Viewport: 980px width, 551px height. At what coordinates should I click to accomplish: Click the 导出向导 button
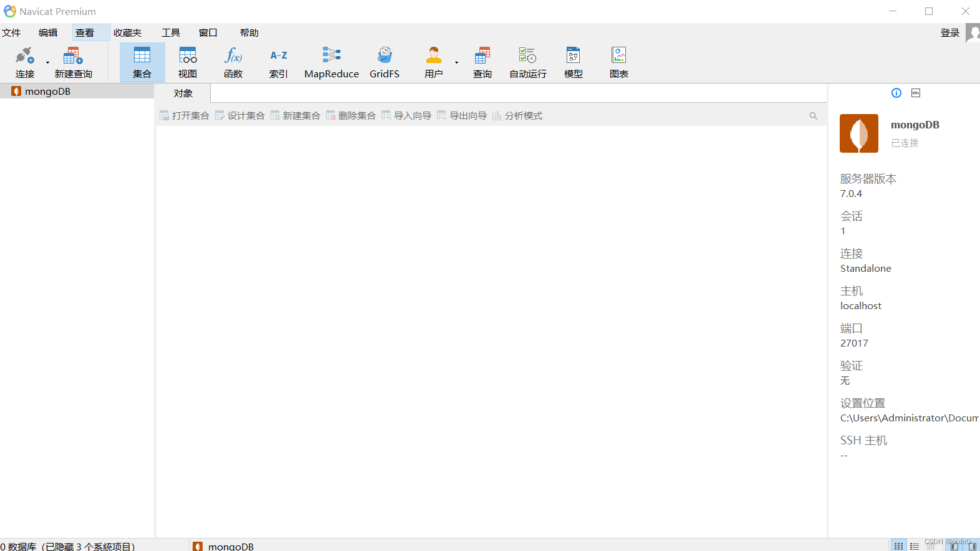[x=462, y=115]
